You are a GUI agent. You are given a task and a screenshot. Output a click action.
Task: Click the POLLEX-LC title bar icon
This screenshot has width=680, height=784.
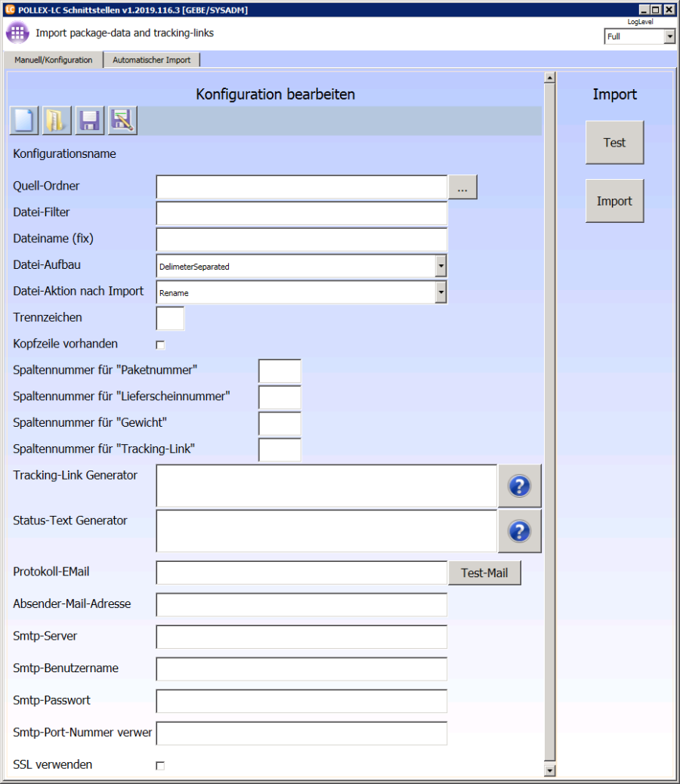(x=10, y=10)
